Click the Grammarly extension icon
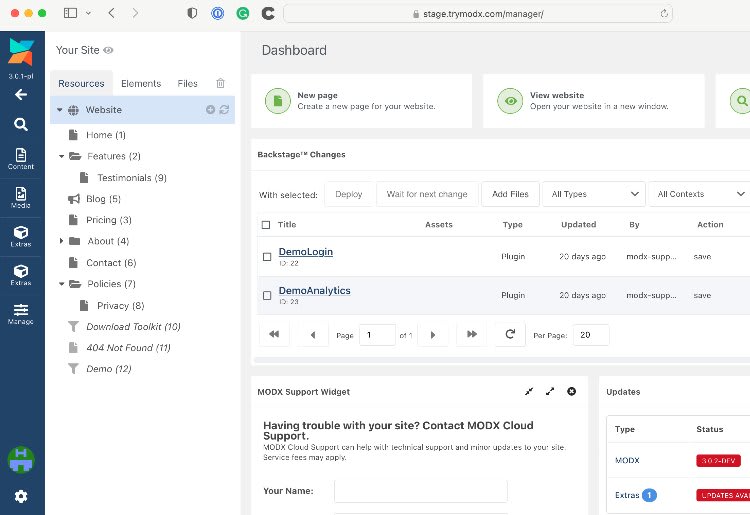Viewport: 750px width, 515px height. pos(243,13)
